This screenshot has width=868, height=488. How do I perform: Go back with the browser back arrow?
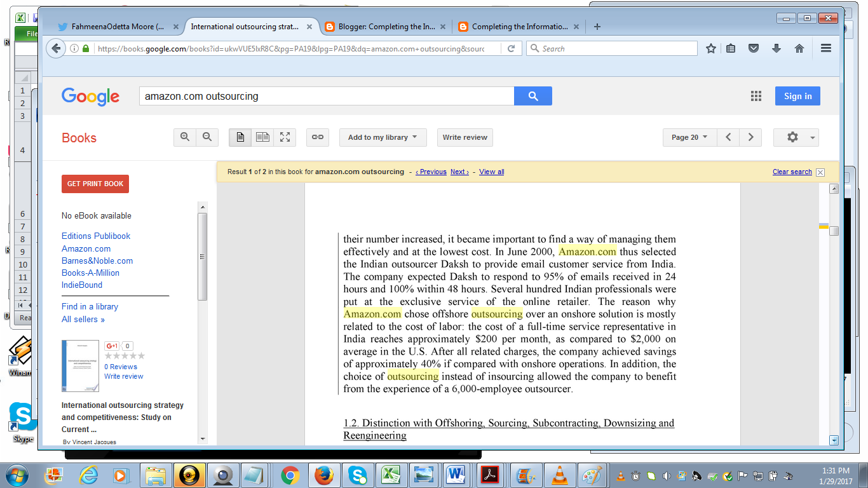pyautogui.click(x=56, y=48)
